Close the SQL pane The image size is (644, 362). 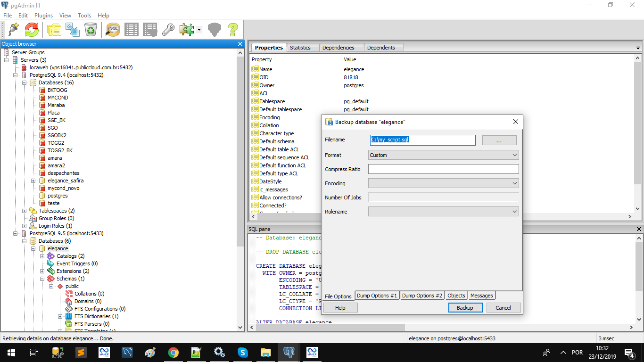click(x=639, y=229)
